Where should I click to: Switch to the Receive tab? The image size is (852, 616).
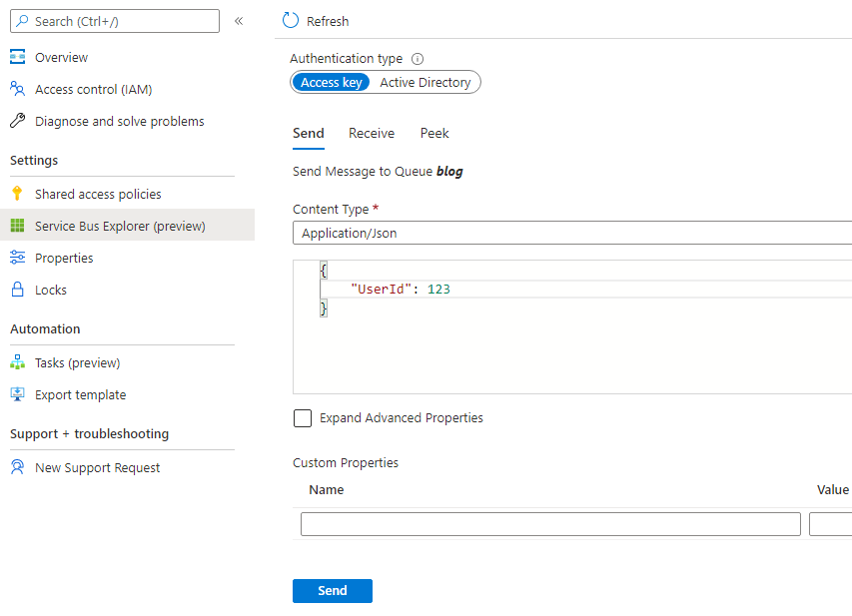pyautogui.click(x=371, y=134)
